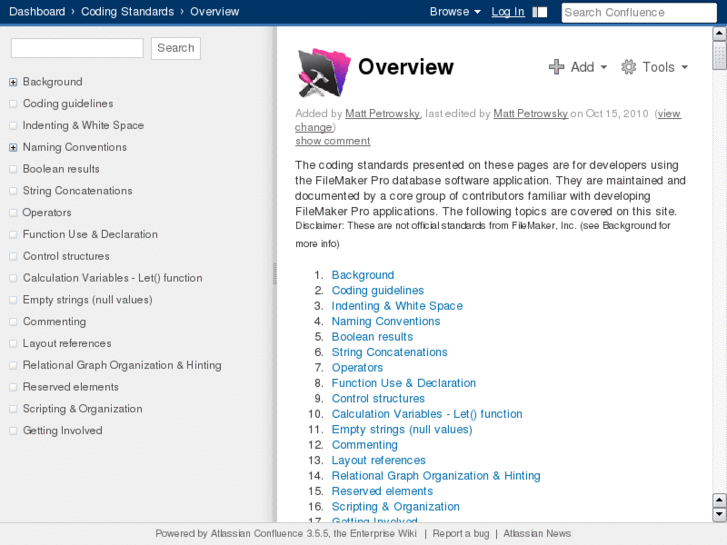The image size is (727, 545).
Task: Open Layout references link in numbered list
Action: [378, 461]
